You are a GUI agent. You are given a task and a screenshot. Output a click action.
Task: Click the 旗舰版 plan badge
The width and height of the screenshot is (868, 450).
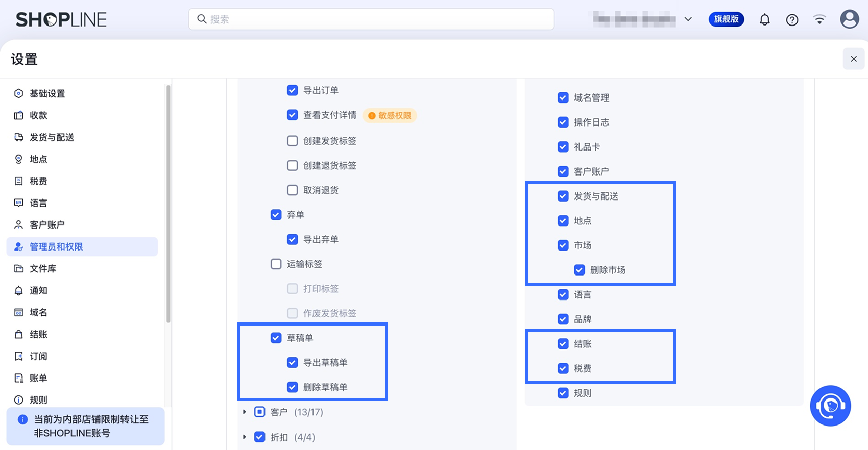[x=726, y=19]
